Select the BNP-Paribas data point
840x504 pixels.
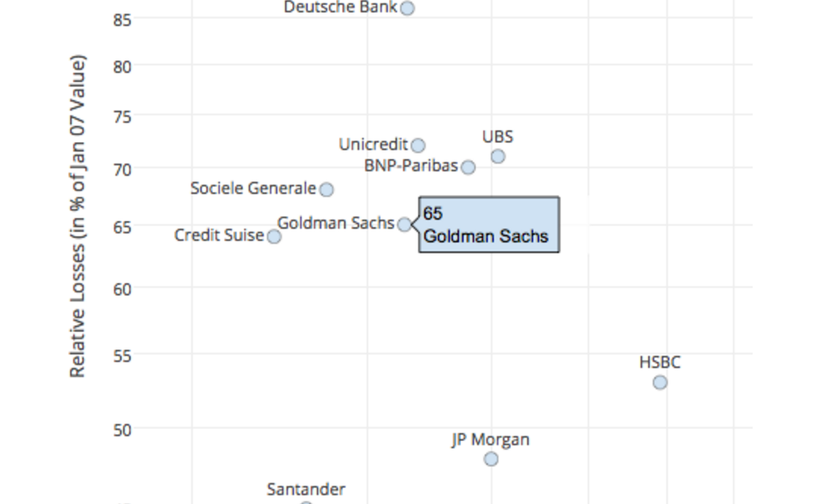coord(468,167)
